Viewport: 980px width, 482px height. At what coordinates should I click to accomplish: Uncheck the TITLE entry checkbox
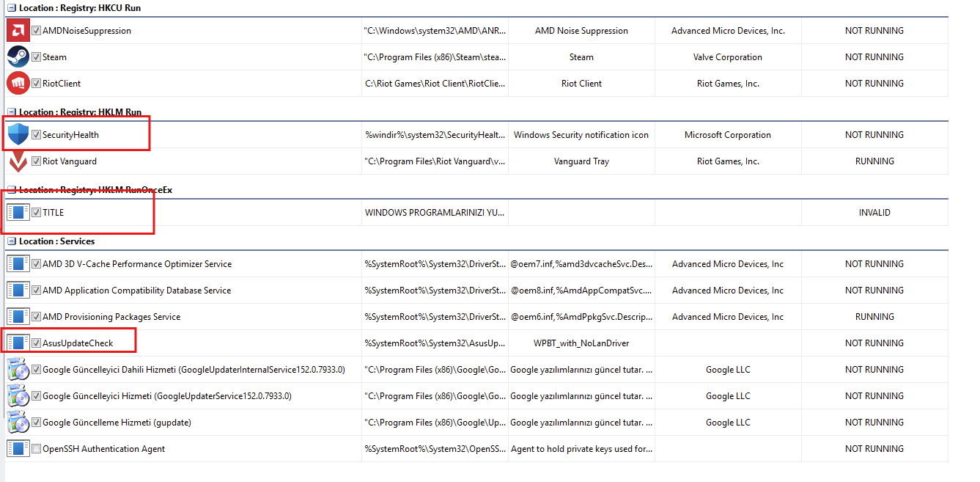point(36,213)
